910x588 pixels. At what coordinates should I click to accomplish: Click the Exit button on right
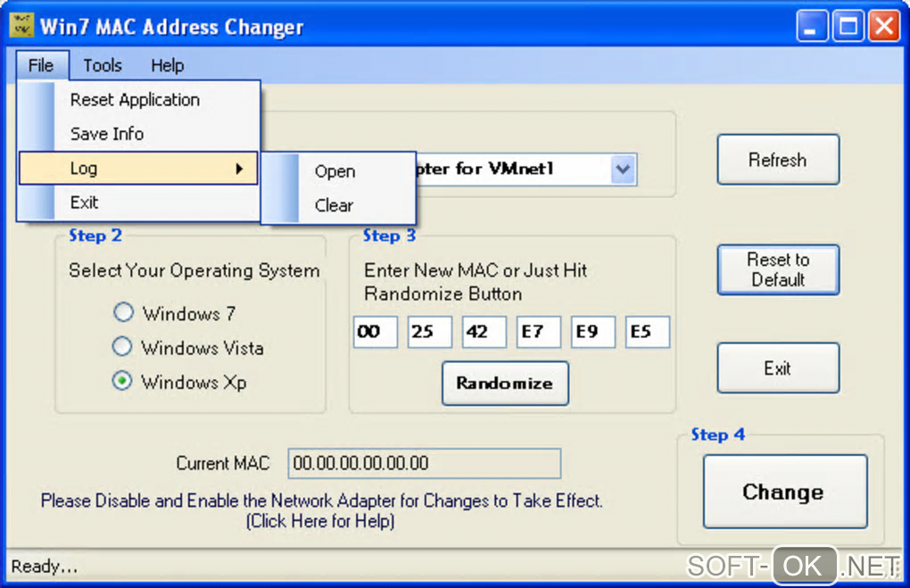[778, 368]
